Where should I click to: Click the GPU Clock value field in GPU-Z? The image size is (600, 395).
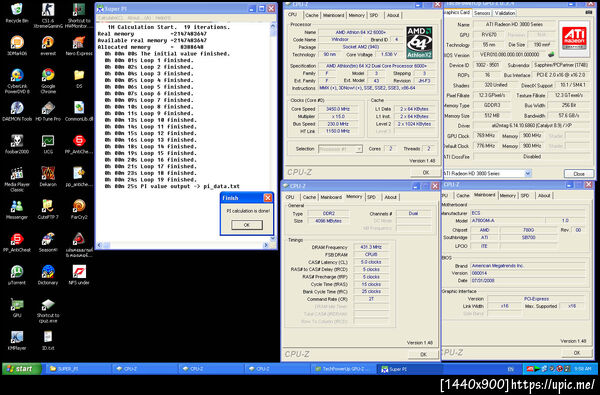[486, 135]
